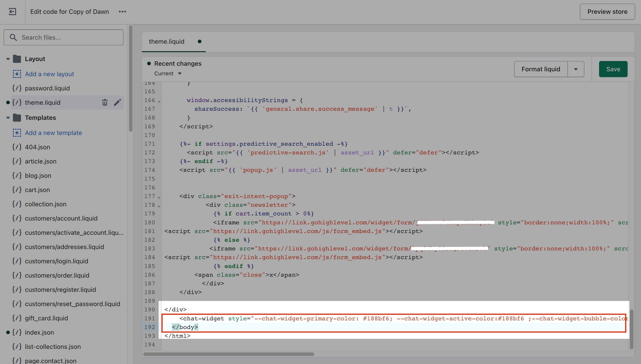Collapse the Templates folder arrow
The width and height of the screenshot is (641, 364).
[x=8, y=118]
